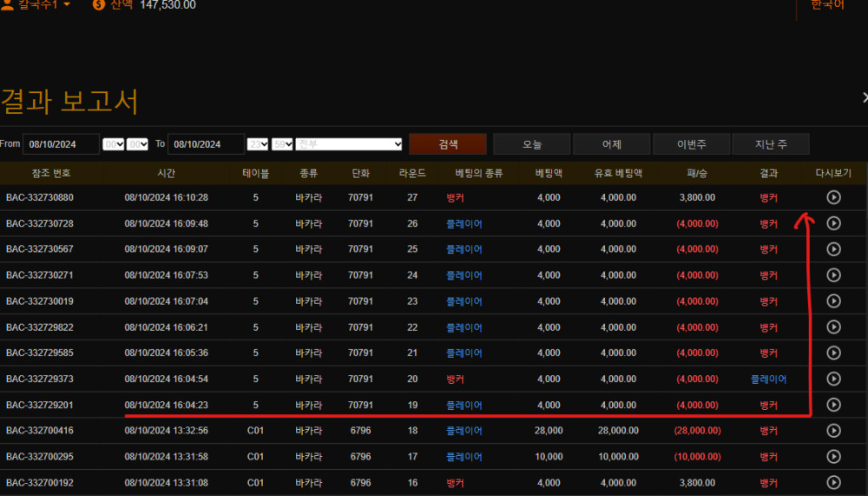
Task: Play back round 25 result
Action: (833, 249)
